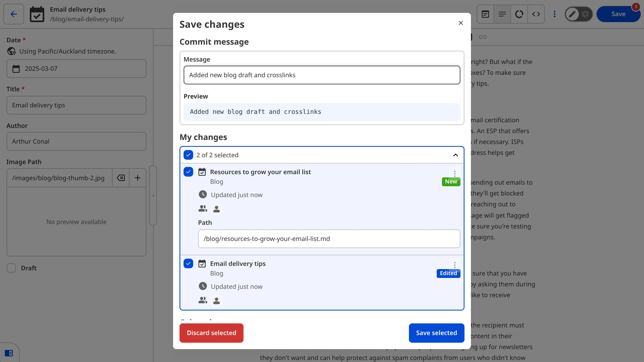Click the back arrow button

click(x=14, y=14)
